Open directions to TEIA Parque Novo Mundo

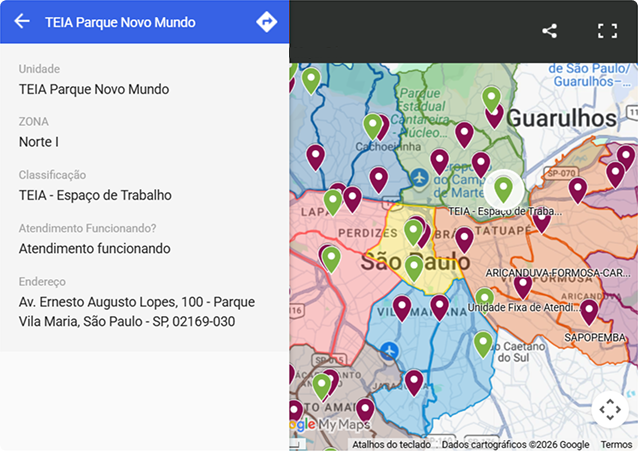click(267, 22)
